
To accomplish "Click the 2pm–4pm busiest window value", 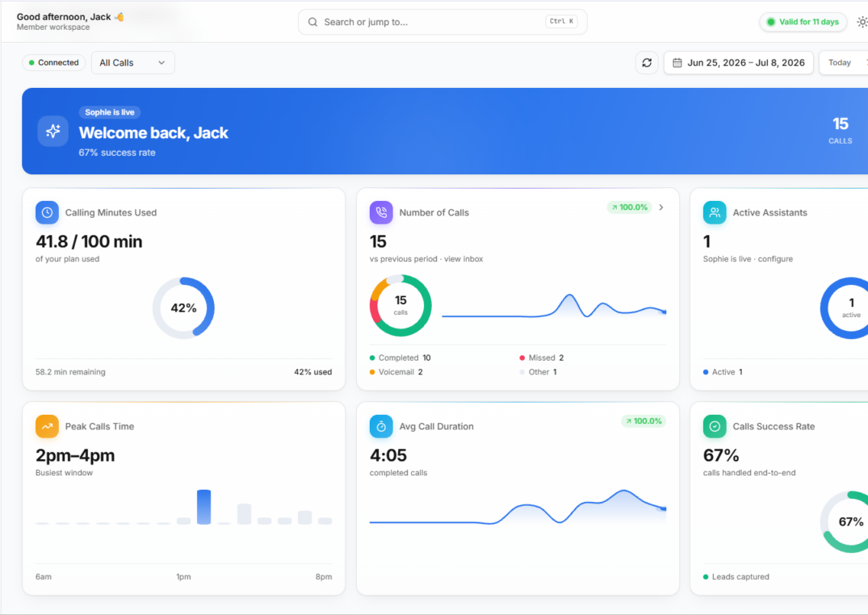I will (75, 455).
